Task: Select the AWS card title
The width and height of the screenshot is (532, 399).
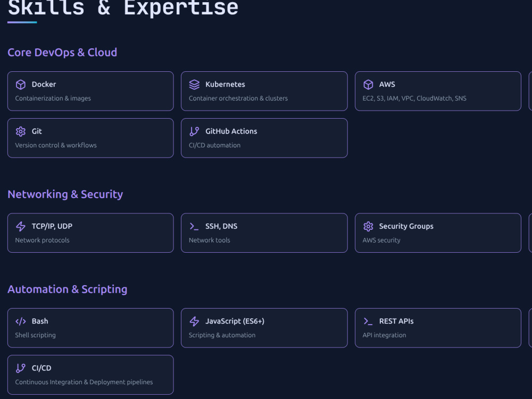Action: (x=387, y=84)
